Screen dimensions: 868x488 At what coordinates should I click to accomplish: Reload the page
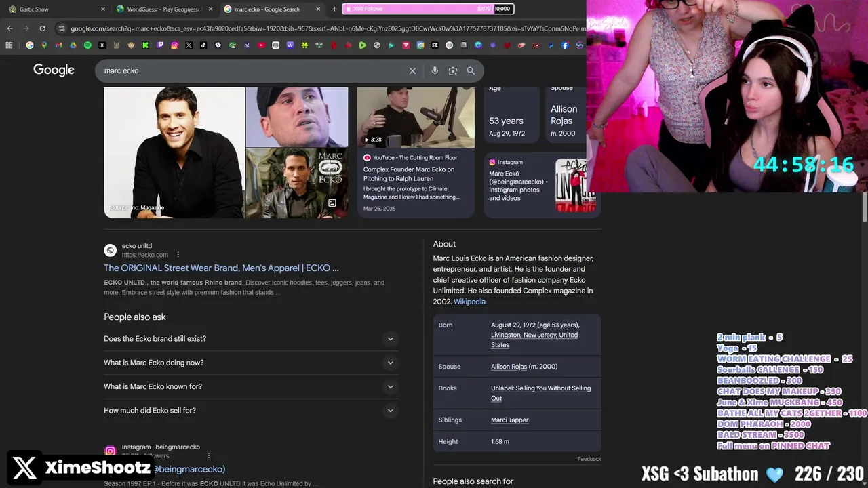click(x=42, y=28)
